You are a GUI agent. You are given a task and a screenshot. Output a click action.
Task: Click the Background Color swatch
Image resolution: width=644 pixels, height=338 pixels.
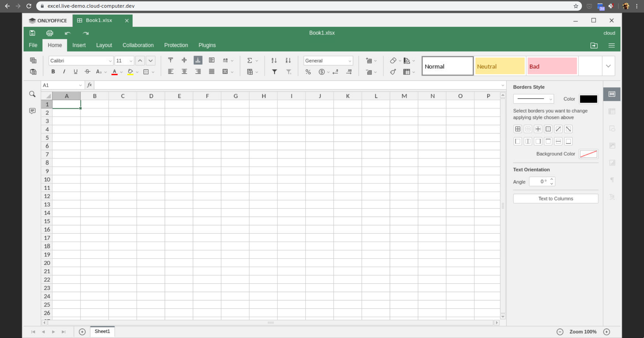(588, 154)
